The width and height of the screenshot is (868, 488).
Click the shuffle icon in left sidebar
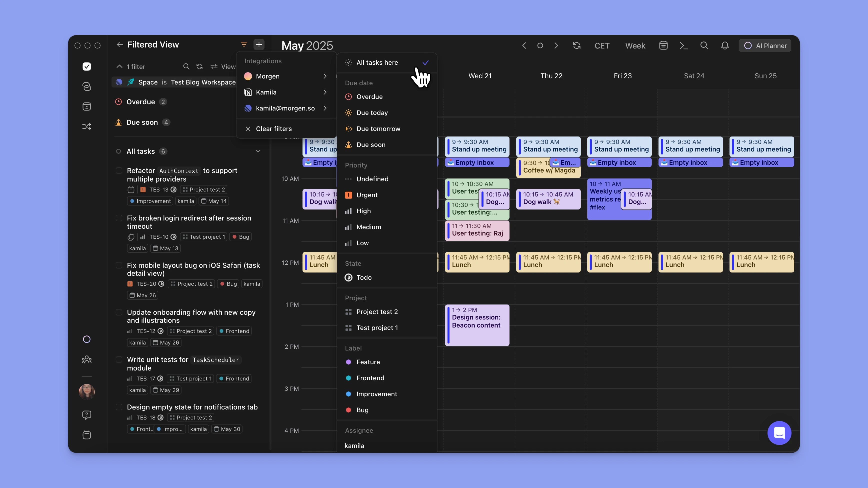[x=86, y=127]
